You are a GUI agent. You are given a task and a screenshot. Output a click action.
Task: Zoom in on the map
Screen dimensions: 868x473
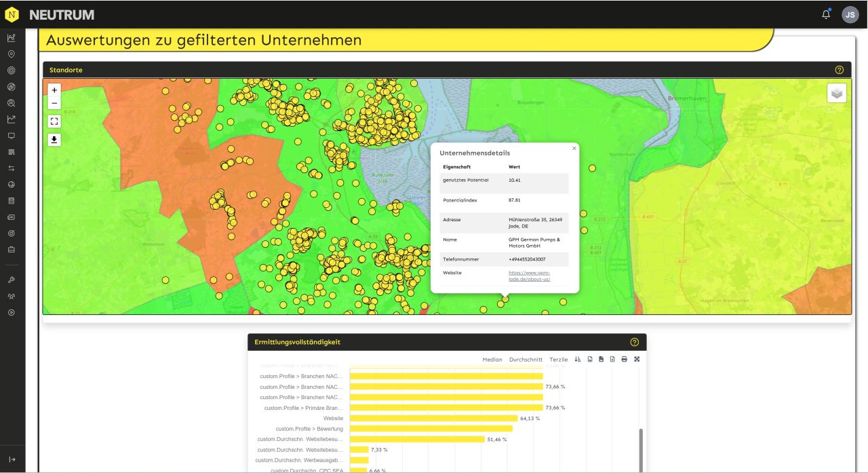tap(54, 90)
